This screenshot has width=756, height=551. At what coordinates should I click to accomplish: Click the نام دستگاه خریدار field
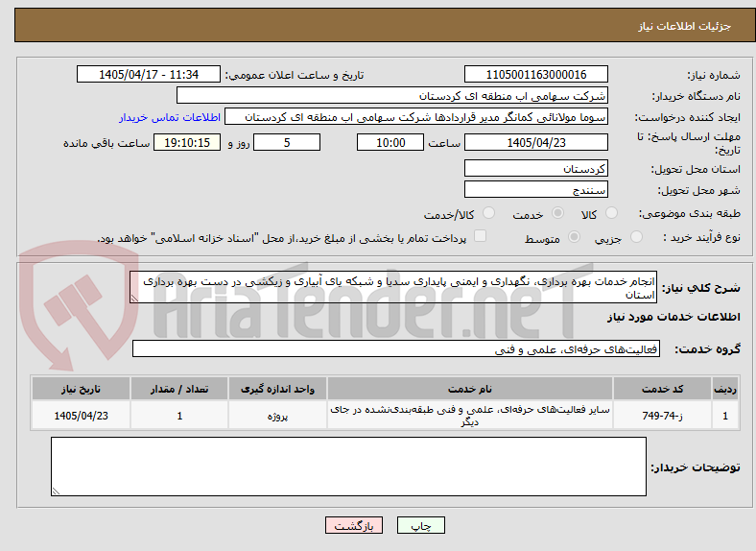coord(392,96)
